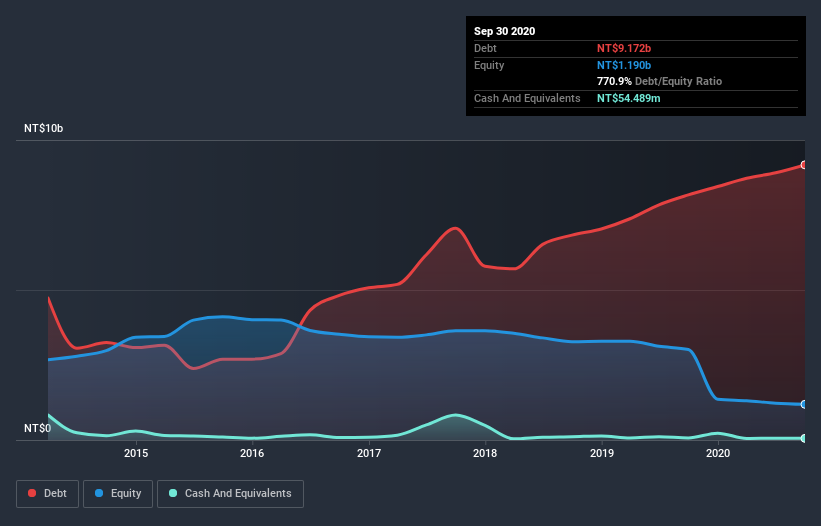Click the 2016 axis label

(252, 453)
